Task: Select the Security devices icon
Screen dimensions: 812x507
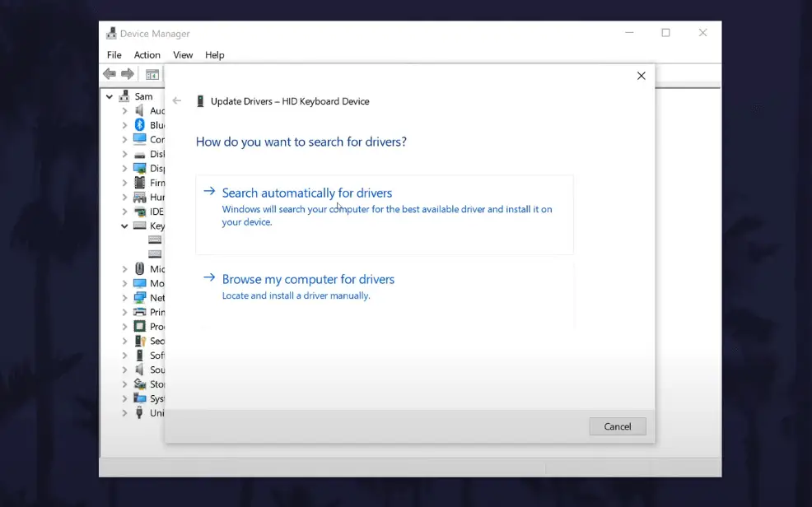Action: (140, 341)
